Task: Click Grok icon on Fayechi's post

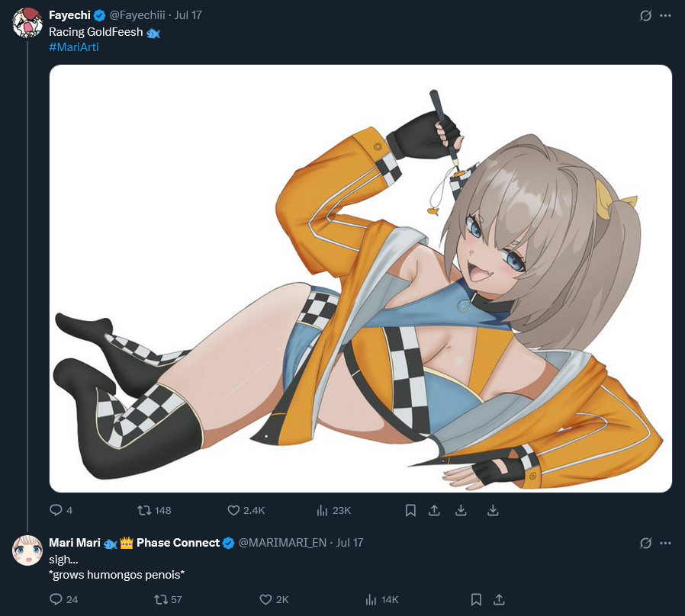Action: pyautogui.click(x=645, y=16)
